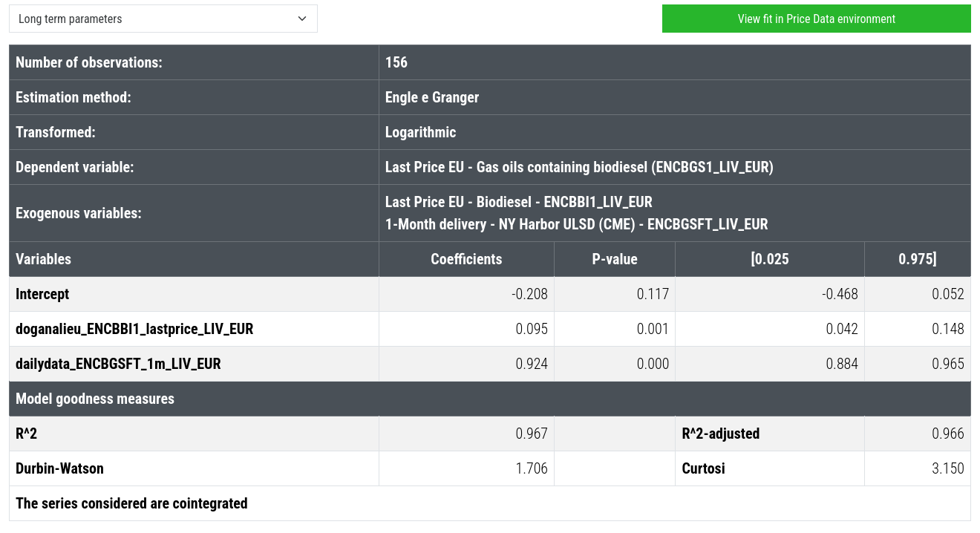Select the R^2 label
Viewport: 980px width, 533px height.
[x=26, y=434]
